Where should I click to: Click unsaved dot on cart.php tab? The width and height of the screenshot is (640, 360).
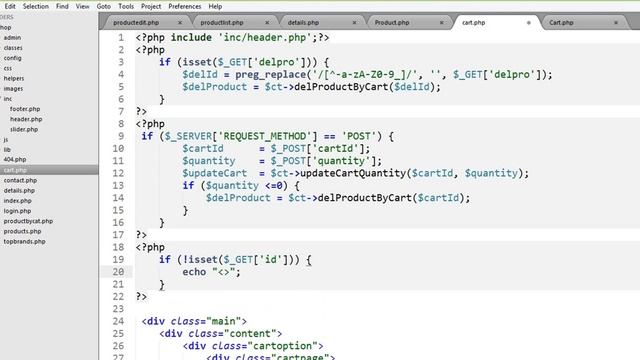[x=529, y=23]
